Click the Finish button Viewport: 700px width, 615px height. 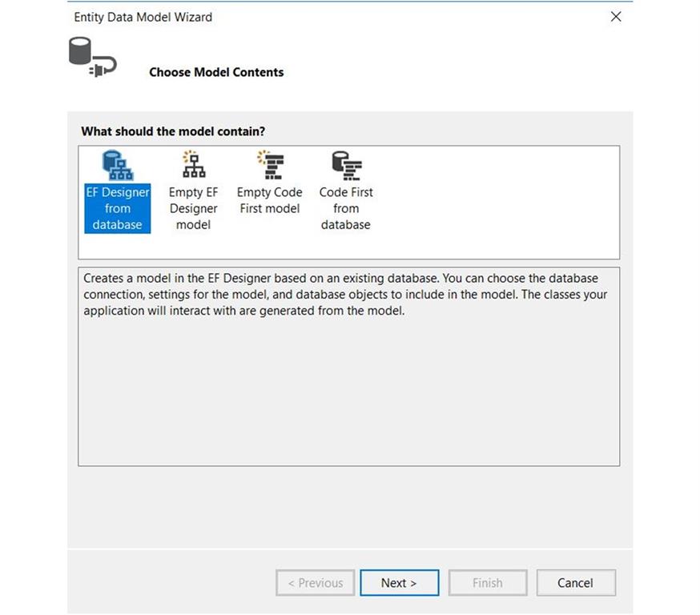coord(487,583)
